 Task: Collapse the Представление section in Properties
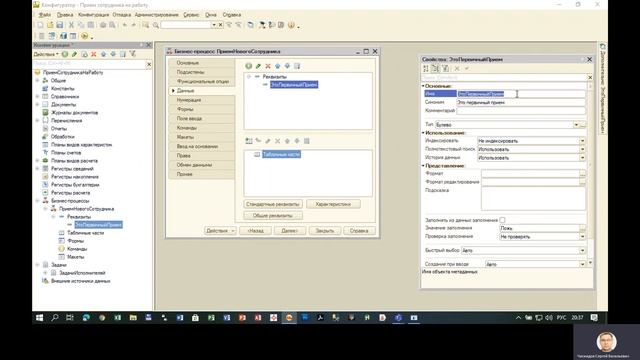(x=423, y=166)
